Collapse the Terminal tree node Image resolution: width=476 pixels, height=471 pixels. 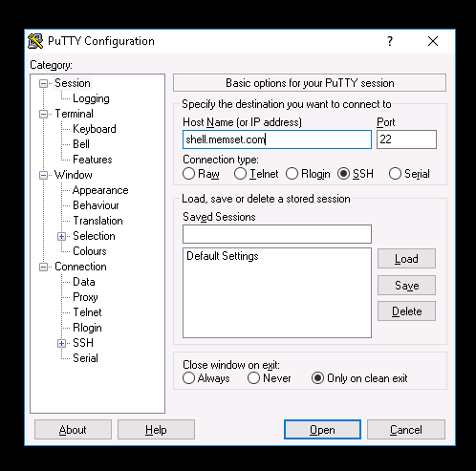coord(43,114)
